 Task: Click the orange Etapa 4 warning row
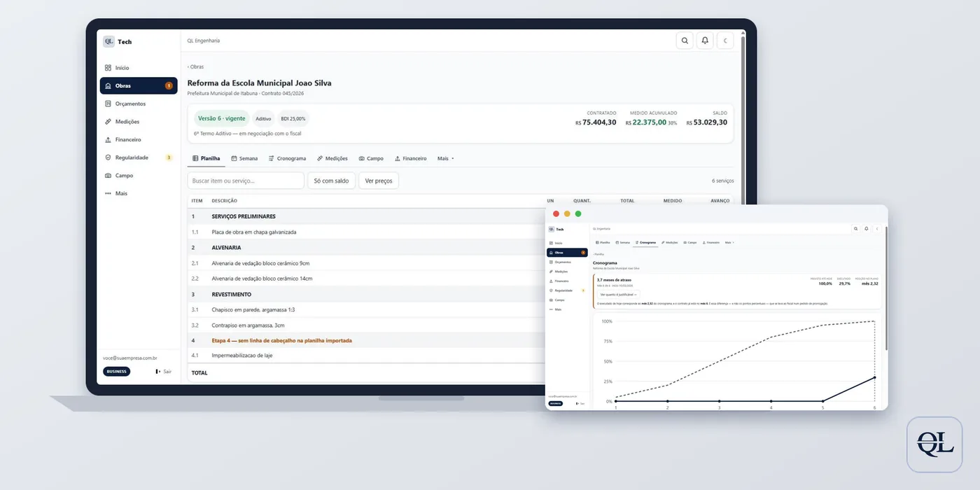coord(367,341)
